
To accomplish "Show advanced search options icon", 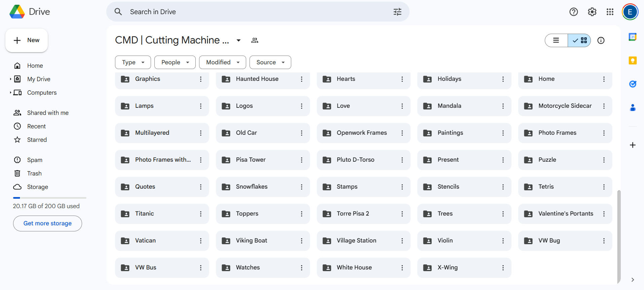I will (x=397, y=12).
